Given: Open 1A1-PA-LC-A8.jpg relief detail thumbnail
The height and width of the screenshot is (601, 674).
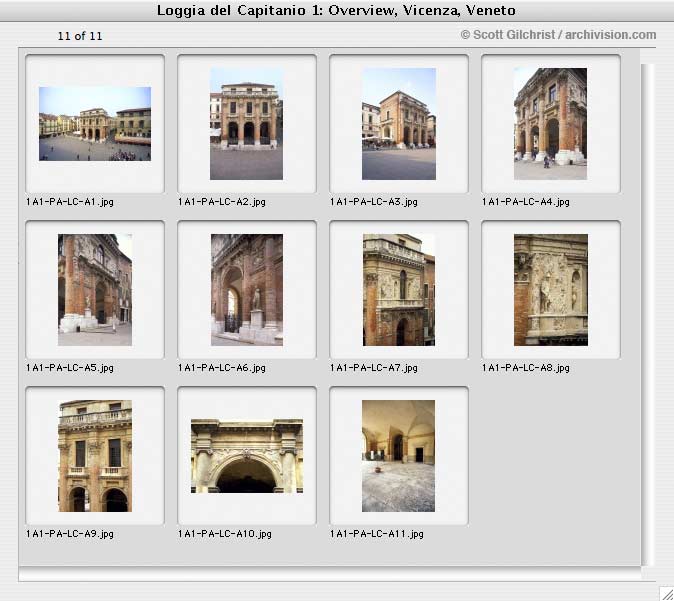Looking at the screenshot, I should [551, 290].
